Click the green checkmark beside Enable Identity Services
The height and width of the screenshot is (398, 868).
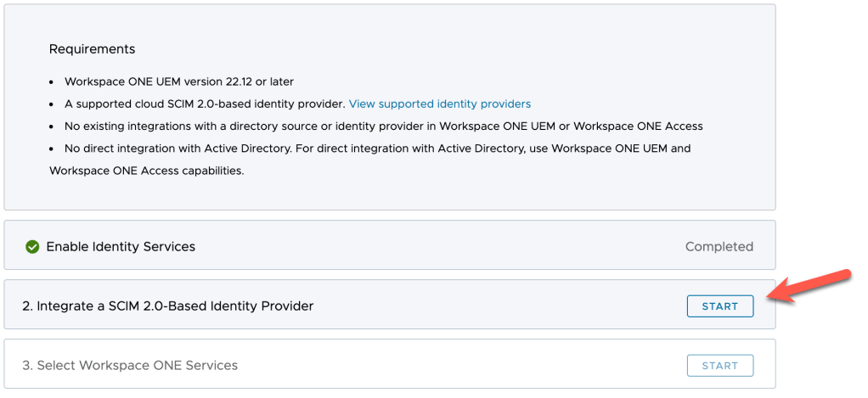tap(32, 247)
